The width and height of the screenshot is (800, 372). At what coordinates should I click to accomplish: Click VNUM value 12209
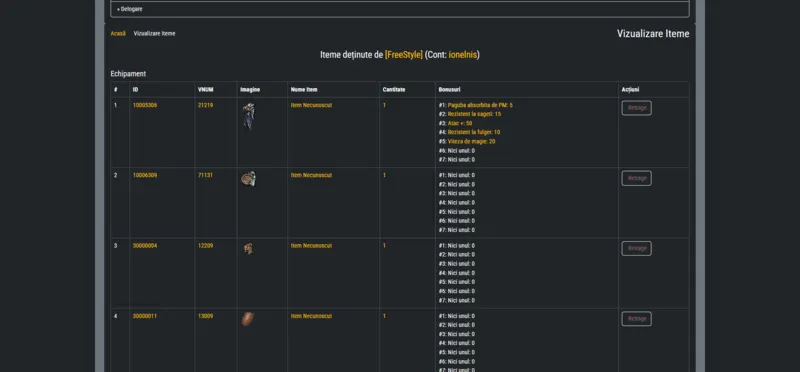(x=206, y=245)
